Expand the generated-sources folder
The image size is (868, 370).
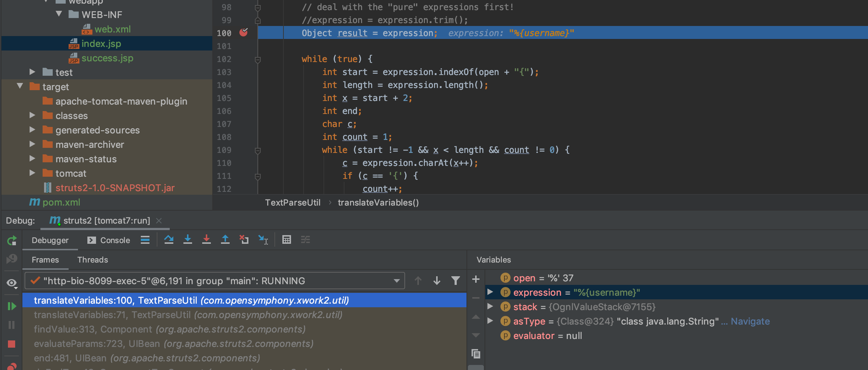32,129
